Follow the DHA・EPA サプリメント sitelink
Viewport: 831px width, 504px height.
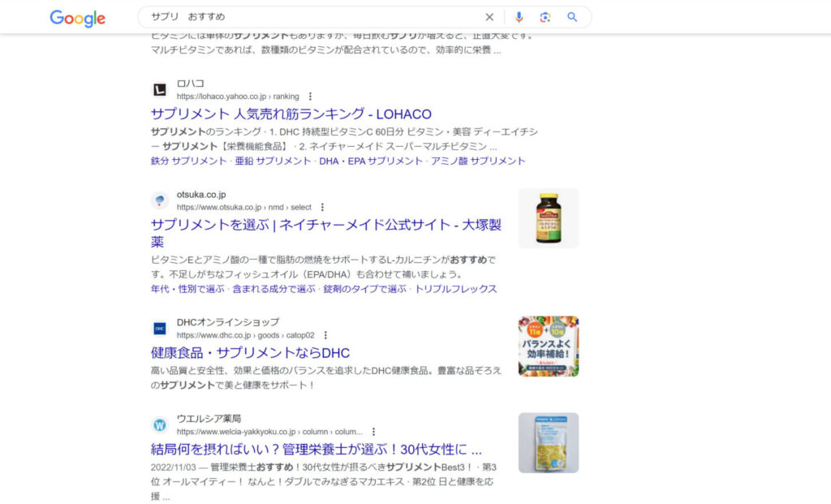point(371,162)
